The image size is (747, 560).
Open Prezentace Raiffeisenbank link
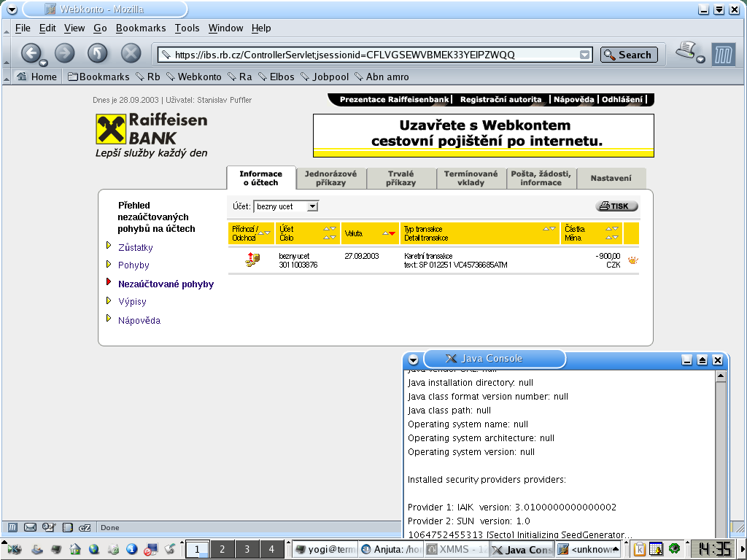pyautogui.click(x=394, y=99)
